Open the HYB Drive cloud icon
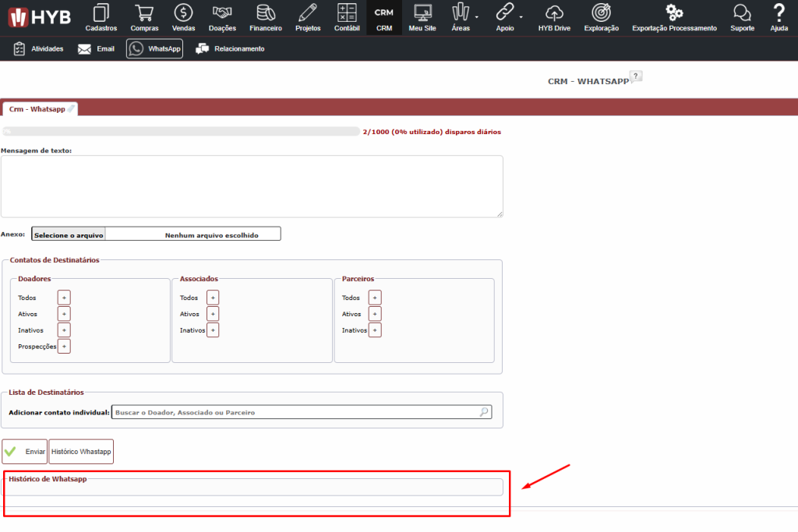 [554, 13]
